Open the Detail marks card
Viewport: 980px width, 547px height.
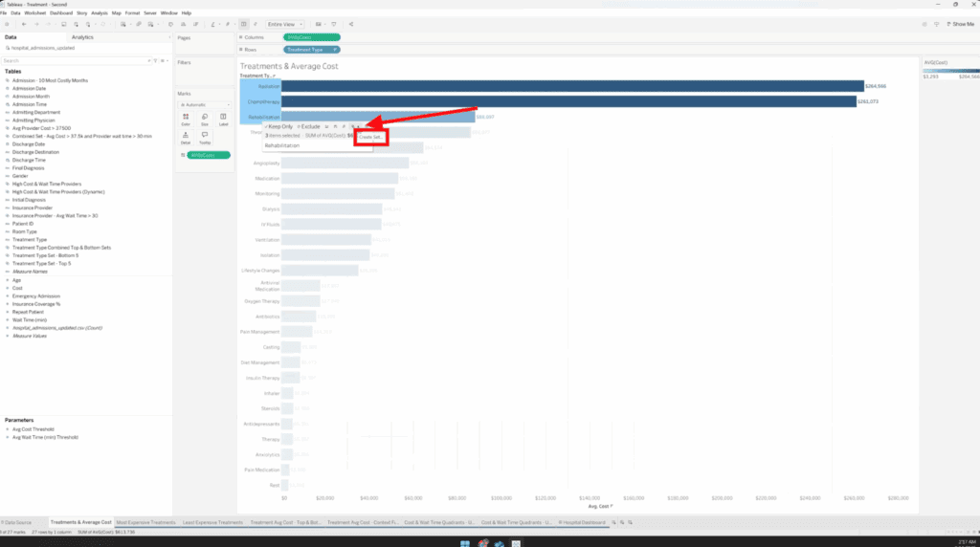[x=186, y=138]
